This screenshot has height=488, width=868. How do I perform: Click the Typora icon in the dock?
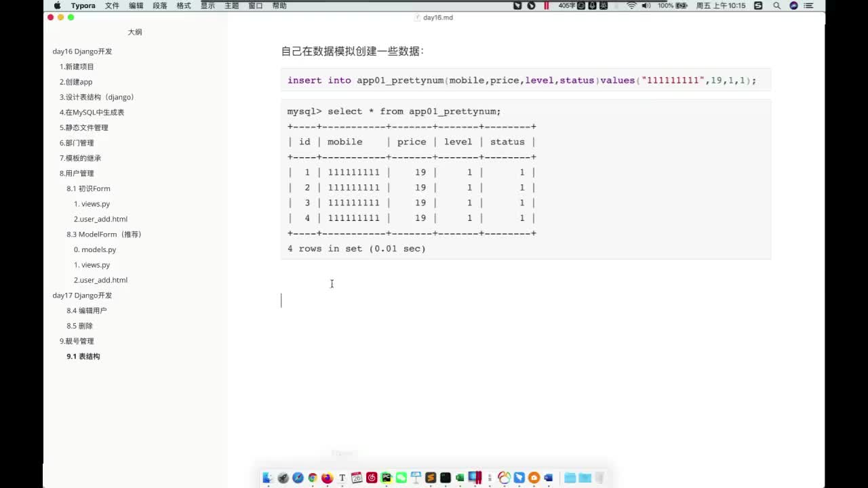[x=342, y=478]
